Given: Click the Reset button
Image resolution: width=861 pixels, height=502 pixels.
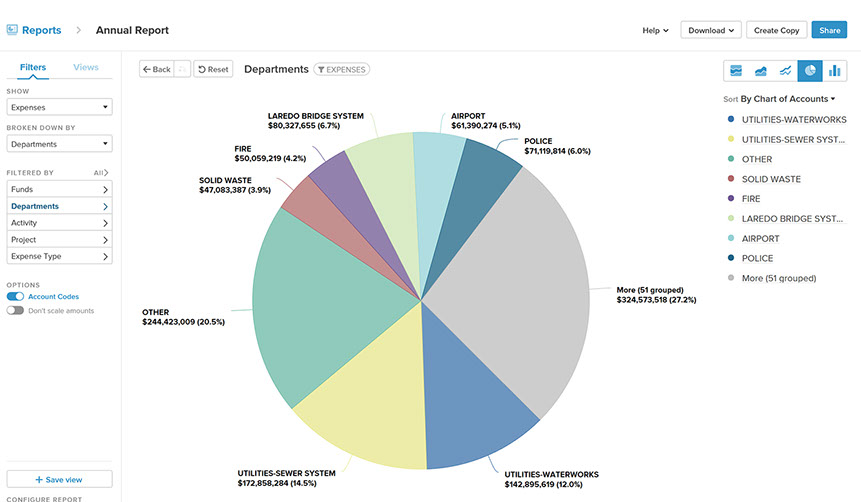Looking at the screenshot, I should (x=213, y=69).
